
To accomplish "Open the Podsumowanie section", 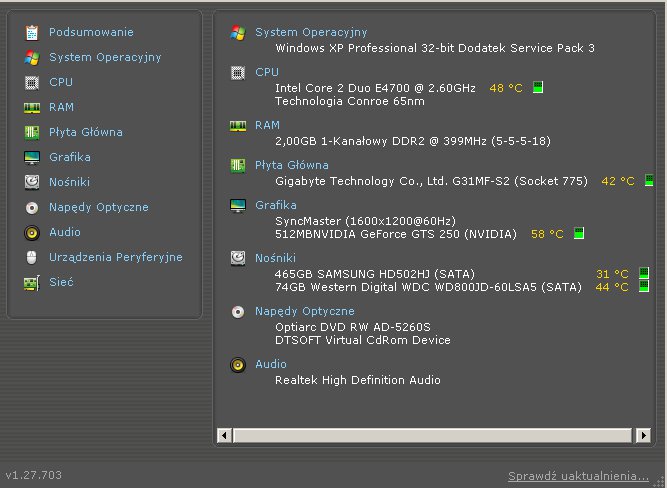I will (x=91, y=32).
